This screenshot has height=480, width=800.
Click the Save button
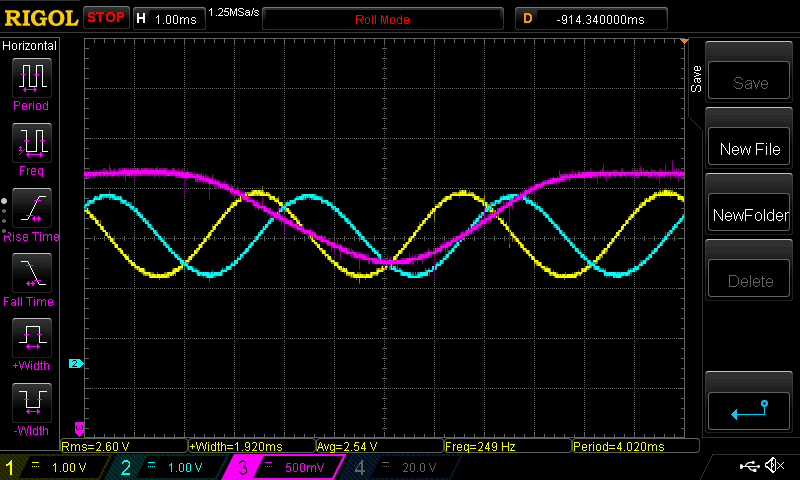click(749, 81)
